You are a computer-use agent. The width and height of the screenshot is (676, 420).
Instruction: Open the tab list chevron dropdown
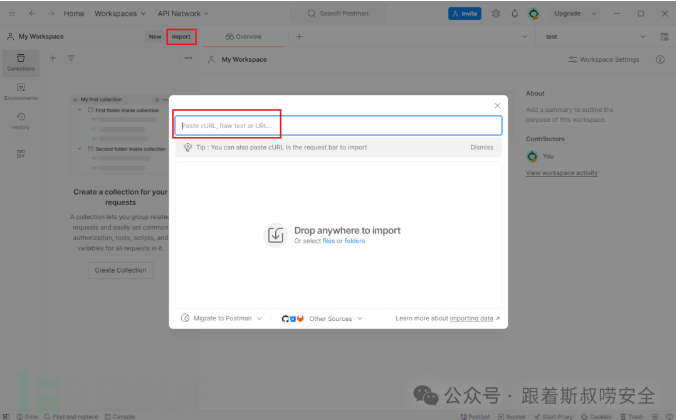(524, 37)
